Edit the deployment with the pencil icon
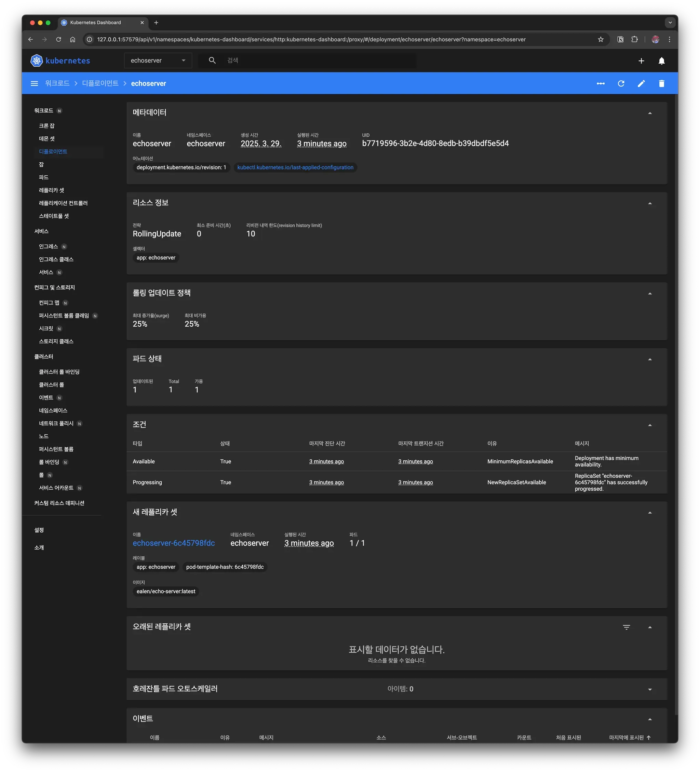 (642, 83)
